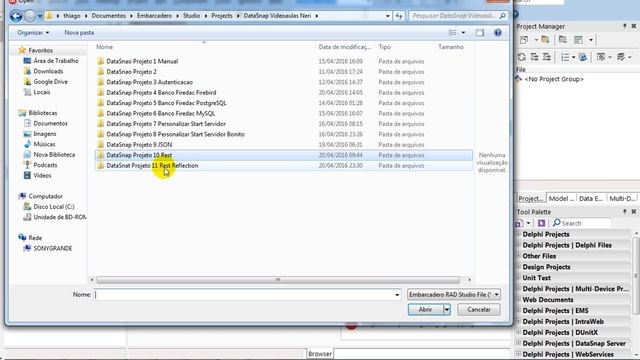This screenshot has height=360, width=640.
Task: Select folder DataSnap Projeto 9 JSON
Action: click(139, 144)
